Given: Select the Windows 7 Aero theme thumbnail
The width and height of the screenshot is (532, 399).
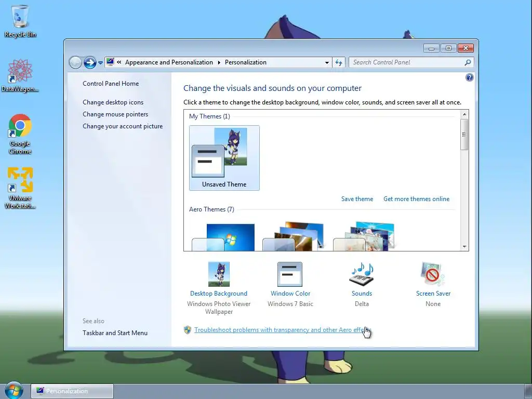Looking at the screenshot, I should (x=223, y=237).
